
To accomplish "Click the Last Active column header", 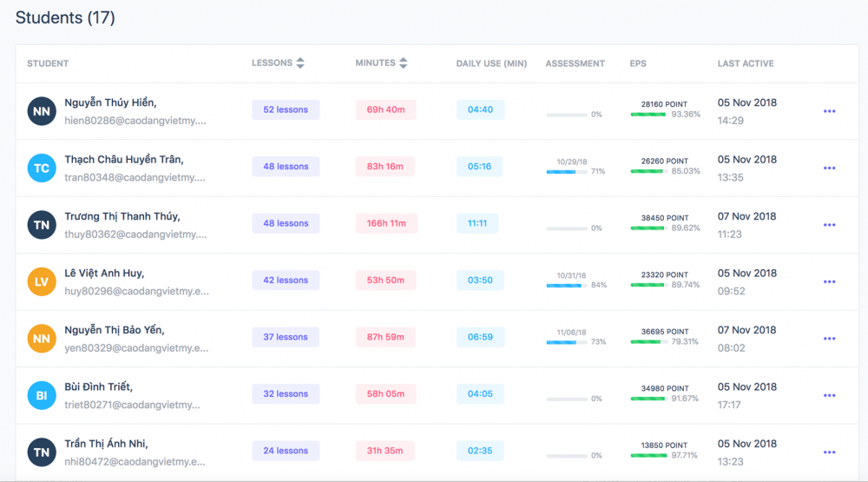I will coord(745,63).
